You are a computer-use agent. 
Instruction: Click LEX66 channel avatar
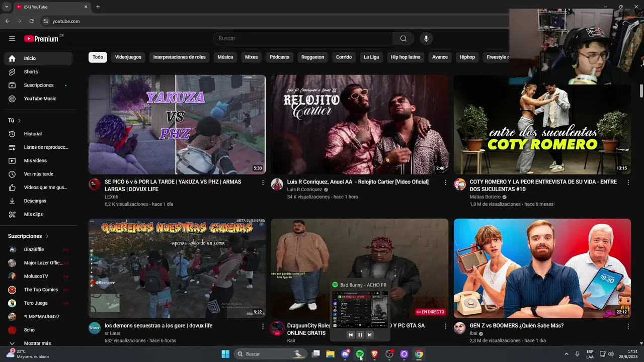(x=95, y=184)
